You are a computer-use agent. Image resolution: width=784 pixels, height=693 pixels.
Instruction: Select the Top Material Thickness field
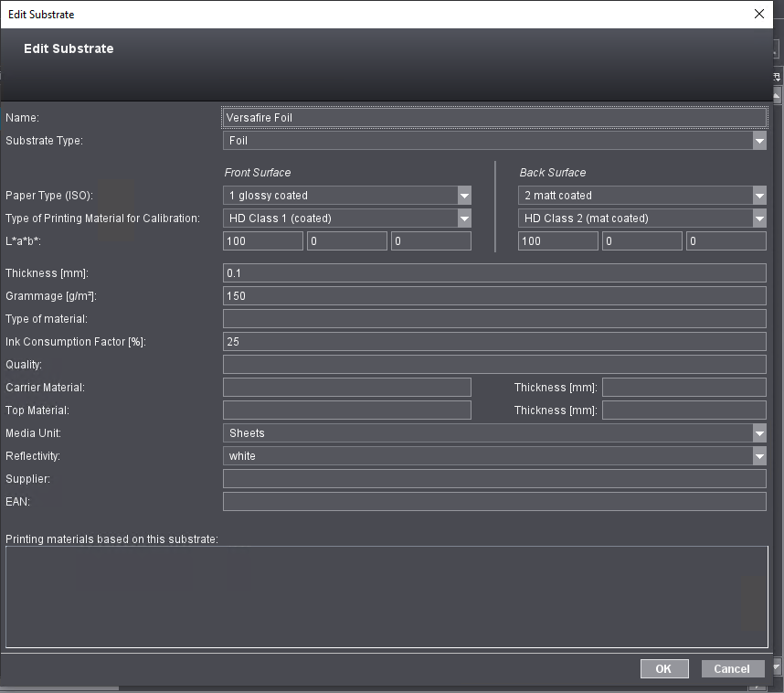683,410
